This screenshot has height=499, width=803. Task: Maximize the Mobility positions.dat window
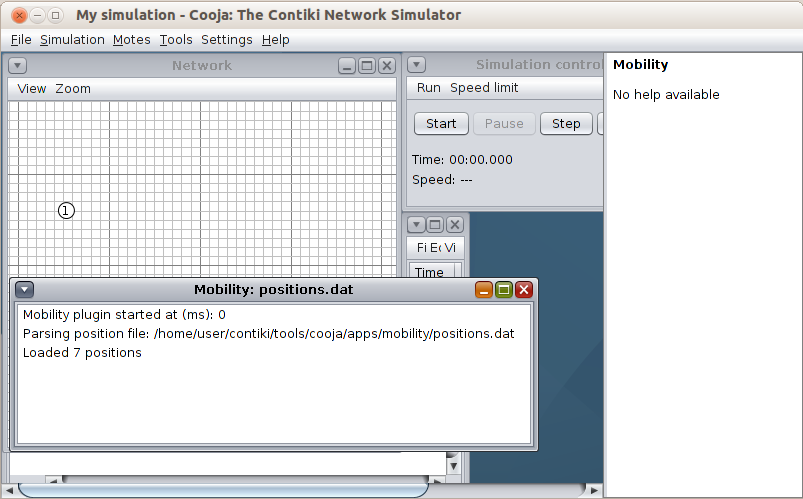point(504,290)
